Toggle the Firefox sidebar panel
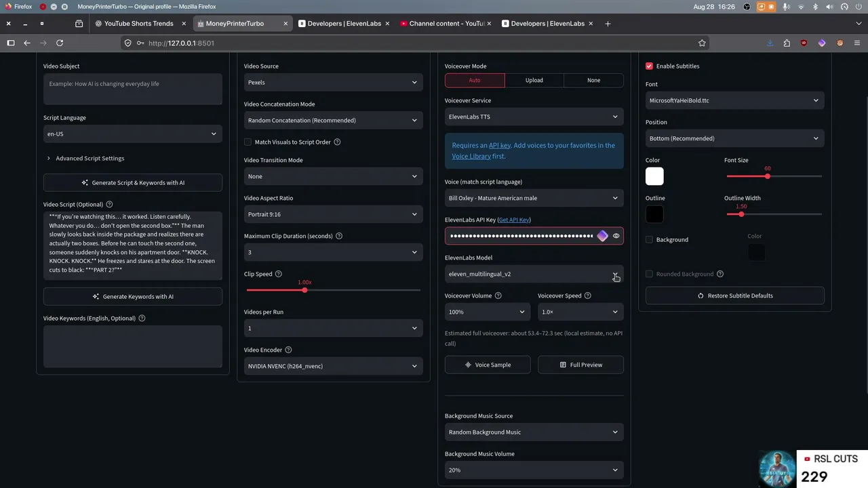868x488 pixels. (x=10, y=43)
